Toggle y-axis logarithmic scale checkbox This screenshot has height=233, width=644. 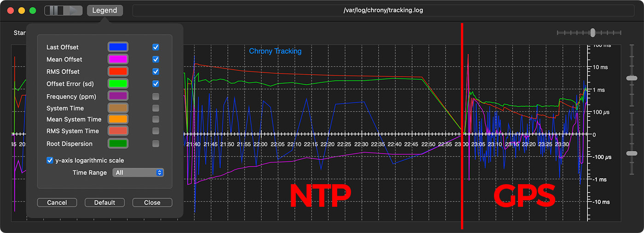pyautogui.click(x=50, y=160)
